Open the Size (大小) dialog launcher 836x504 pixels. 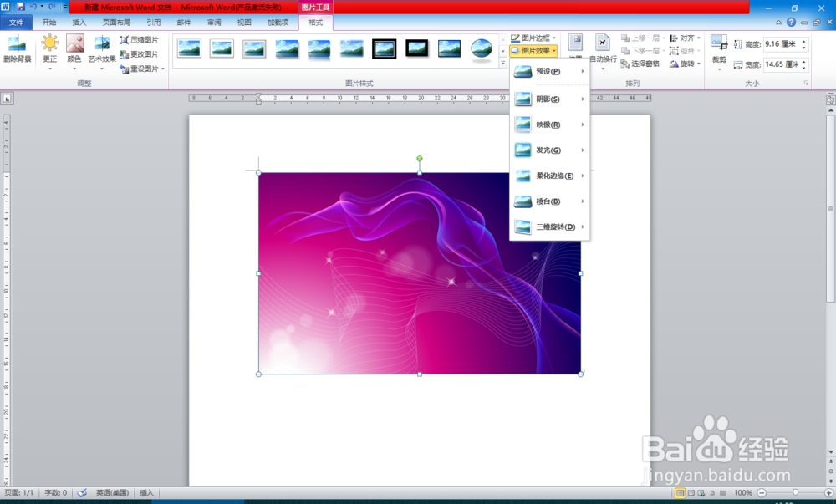point(806,83)
